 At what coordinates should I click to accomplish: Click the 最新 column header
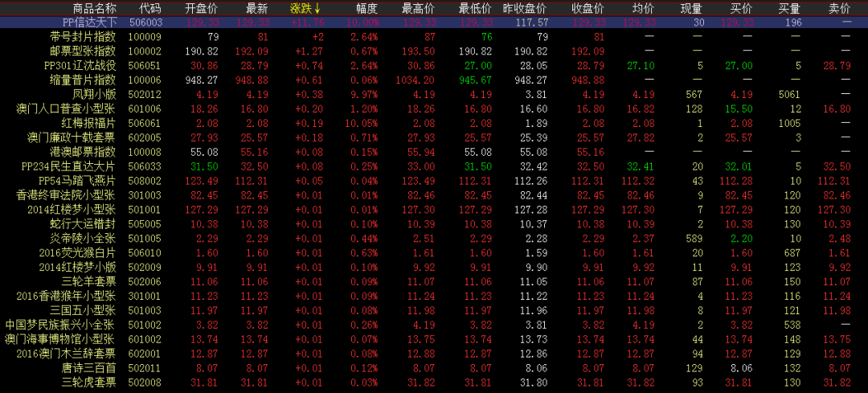click(257, 8)
